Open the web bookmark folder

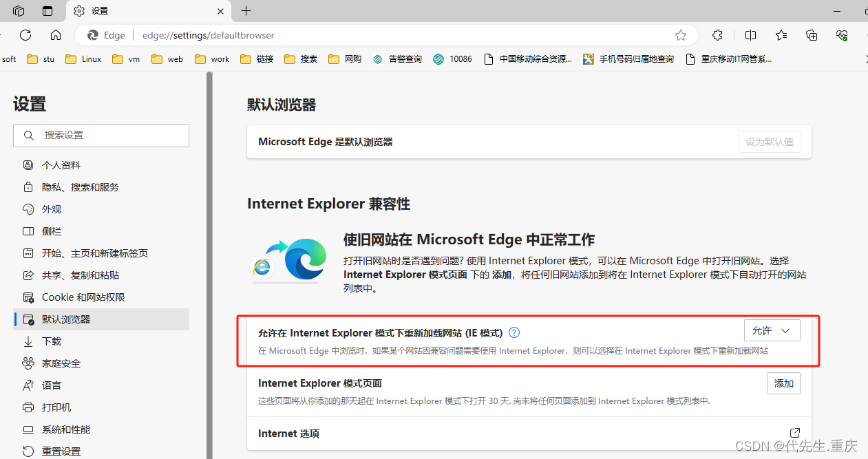click(167, 59)
